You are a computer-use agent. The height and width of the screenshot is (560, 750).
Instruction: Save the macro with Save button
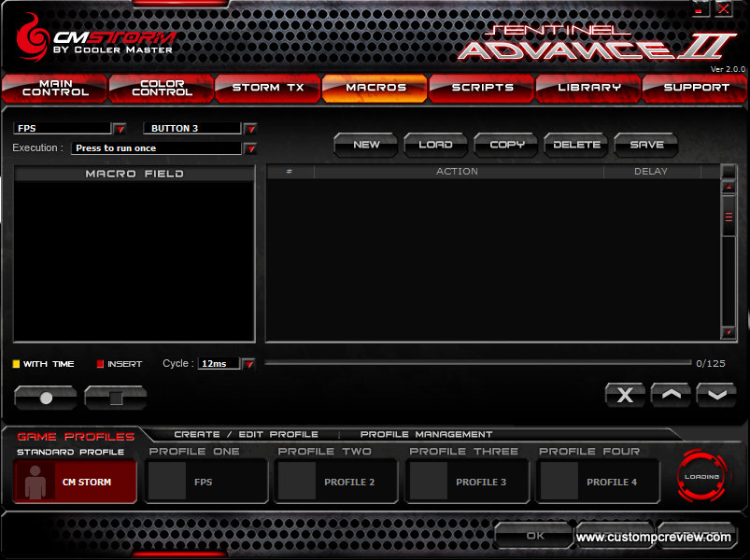646,145
